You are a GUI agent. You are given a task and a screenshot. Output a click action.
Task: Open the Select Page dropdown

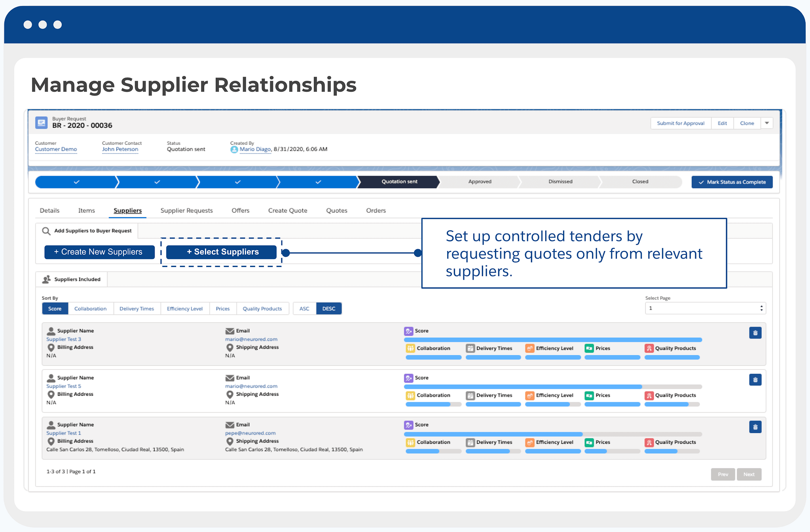pyautogui.click(x=705, y=308)
